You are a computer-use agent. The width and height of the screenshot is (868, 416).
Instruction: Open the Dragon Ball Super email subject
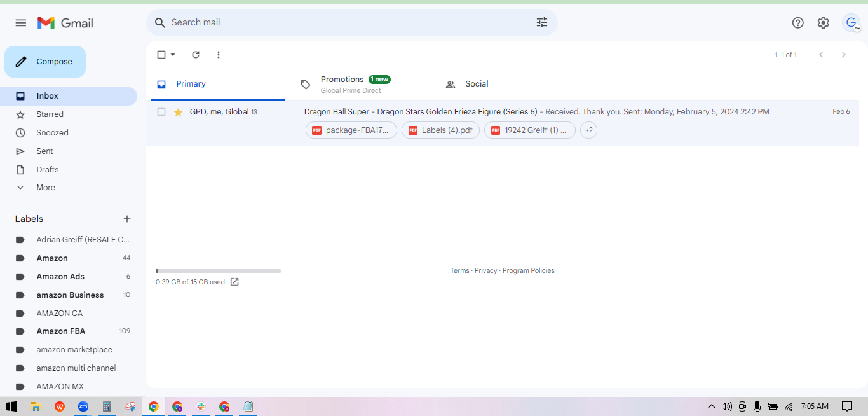coord(421,112)
